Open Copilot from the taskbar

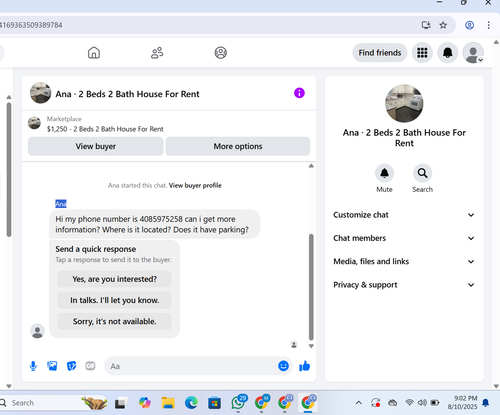coord(144,403)
